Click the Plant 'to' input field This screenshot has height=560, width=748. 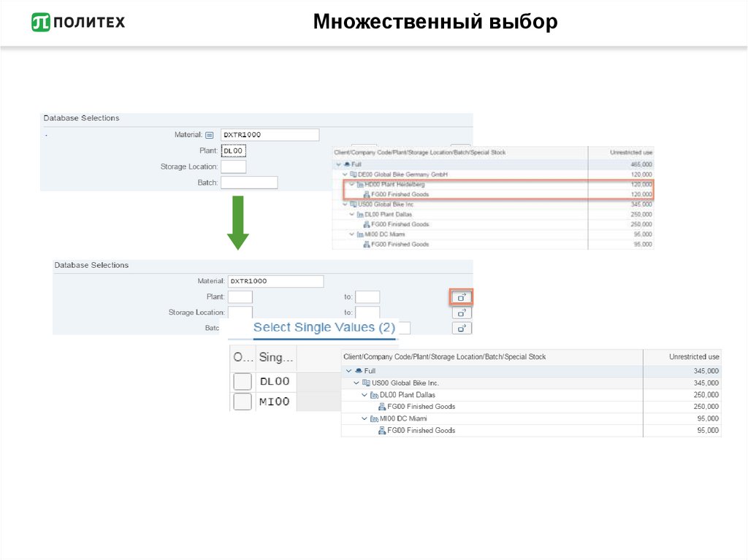[367, 297]
